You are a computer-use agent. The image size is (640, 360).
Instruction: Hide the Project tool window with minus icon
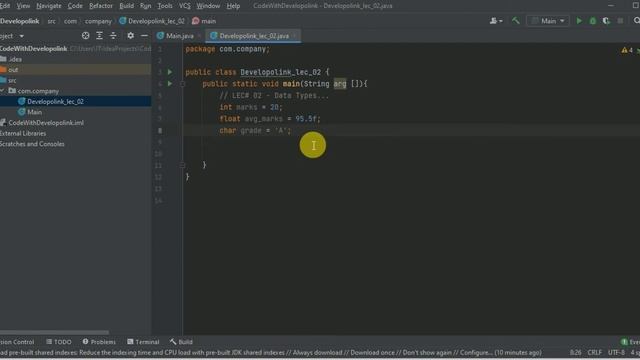(144, 36)
